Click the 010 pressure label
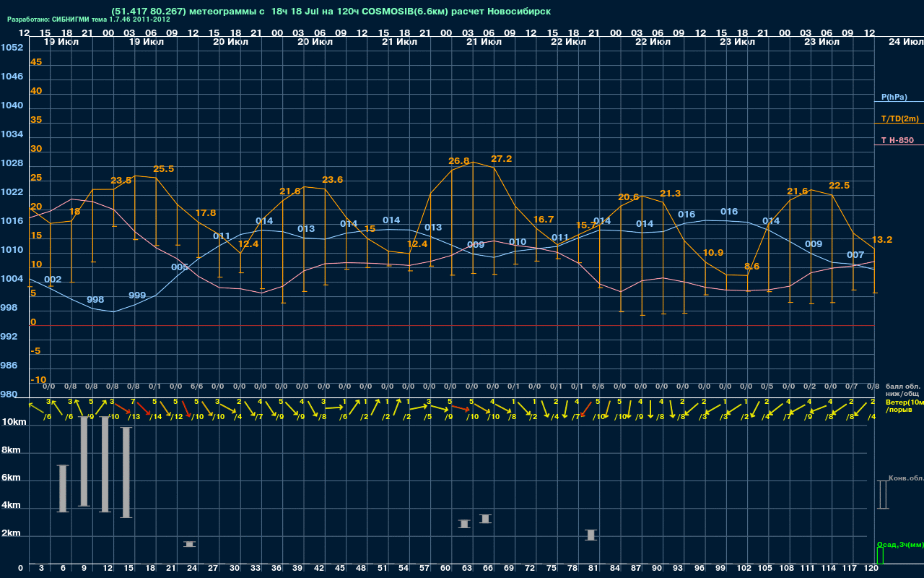 coord(518,241)
